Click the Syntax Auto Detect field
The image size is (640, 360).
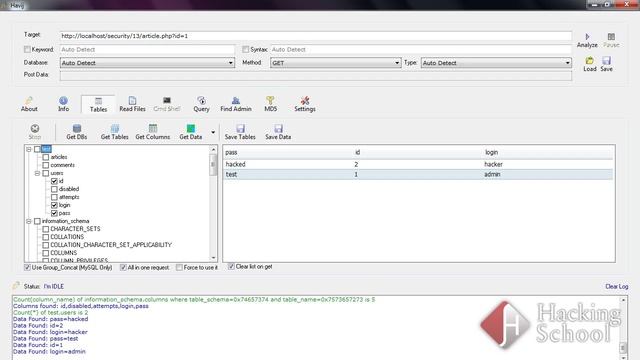[421, 49]
